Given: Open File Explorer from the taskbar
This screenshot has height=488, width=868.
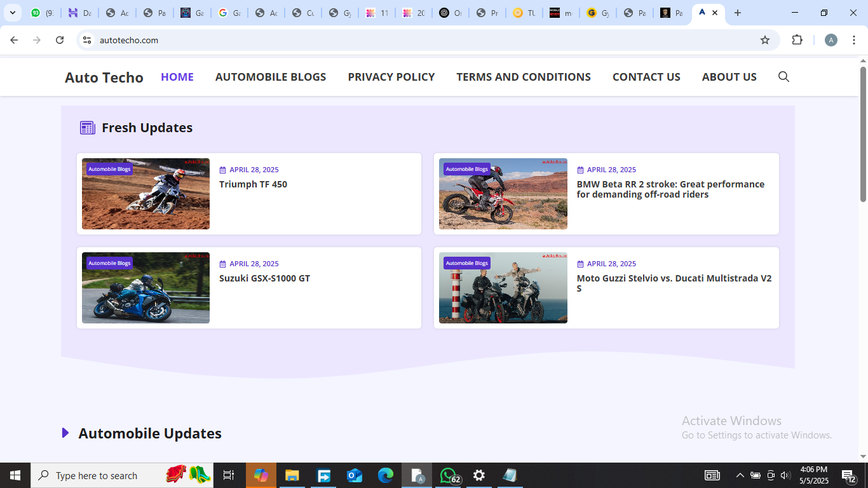Looking at the screenshot, I should click(292, 475).
